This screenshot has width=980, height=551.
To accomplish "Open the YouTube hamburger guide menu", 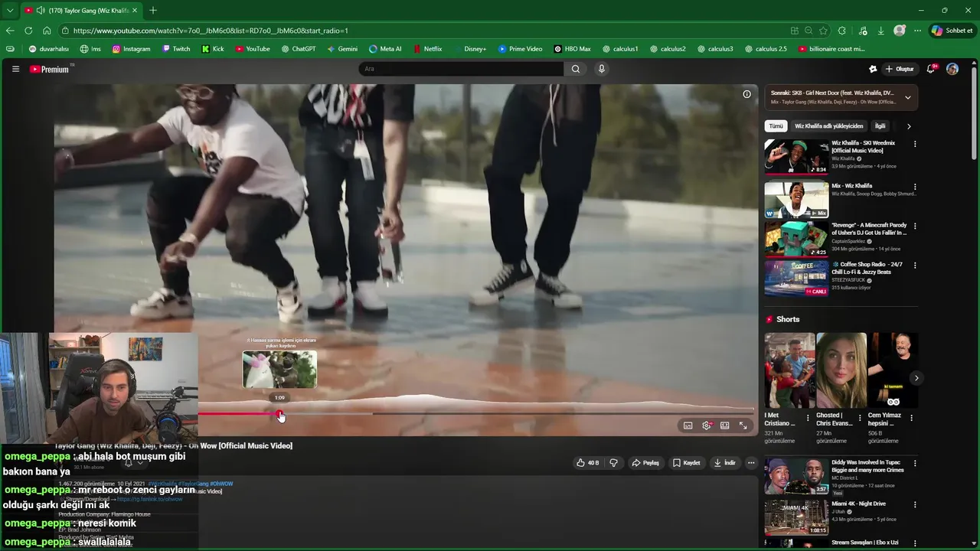I will [x=15, y=69].
